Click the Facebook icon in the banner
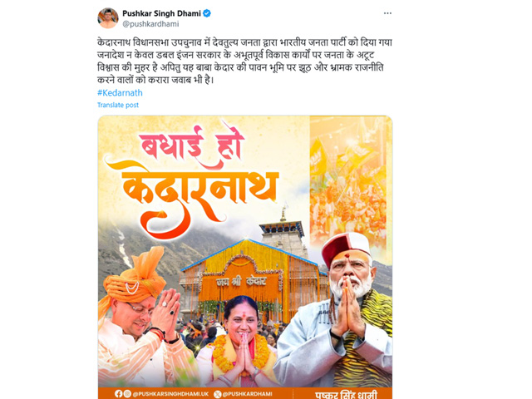The width and height of the screenshot is (532, 399). [x=118, y=393]
